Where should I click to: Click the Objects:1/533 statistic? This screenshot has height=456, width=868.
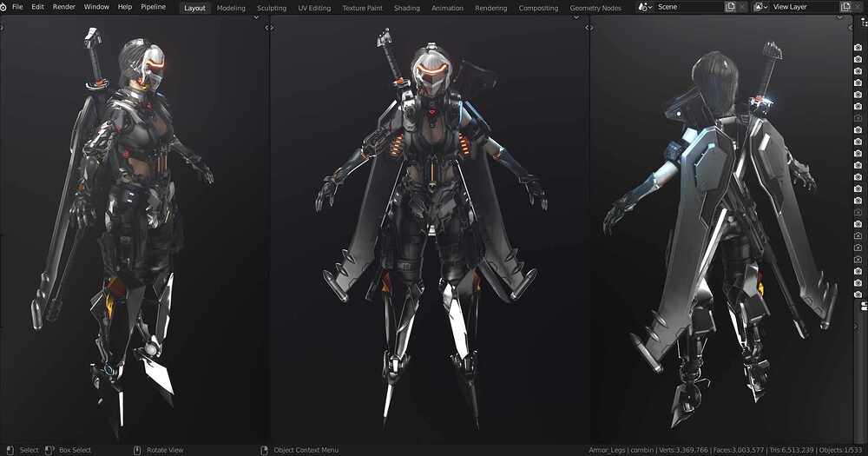pyautogui.click(x=841, y=450)
